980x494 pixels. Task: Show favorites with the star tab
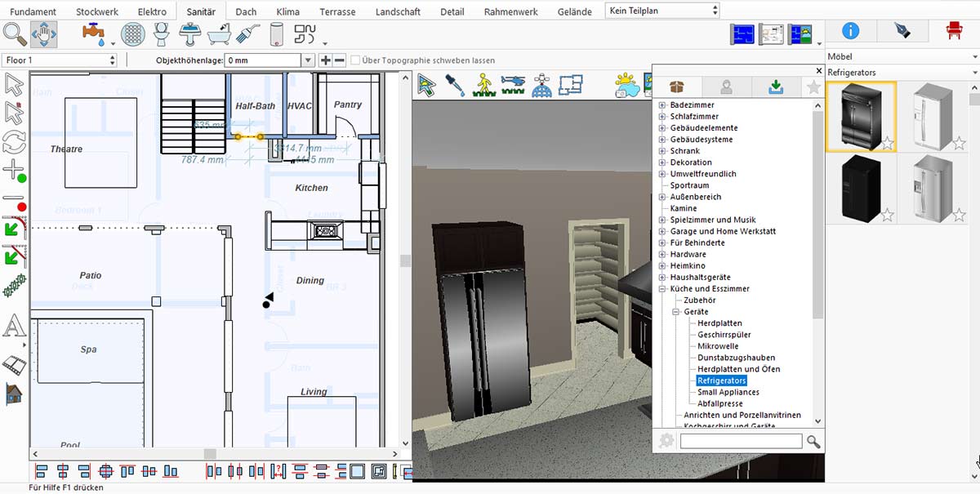pos(813,87)
